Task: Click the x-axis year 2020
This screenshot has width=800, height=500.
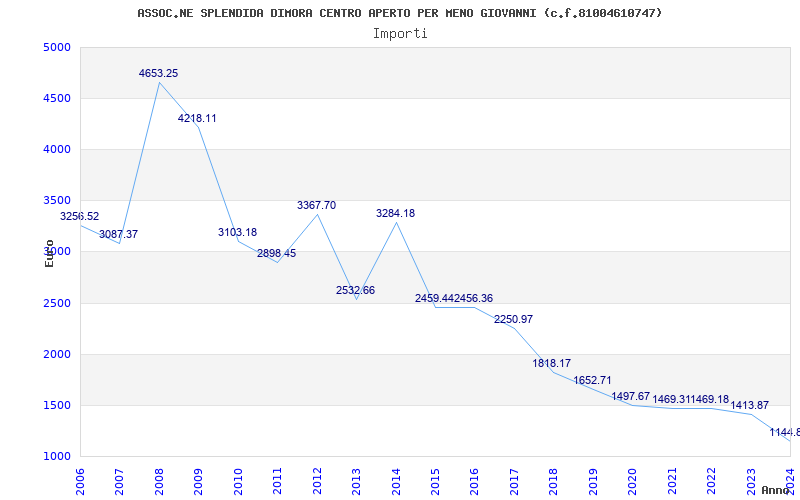Action: 633,482
